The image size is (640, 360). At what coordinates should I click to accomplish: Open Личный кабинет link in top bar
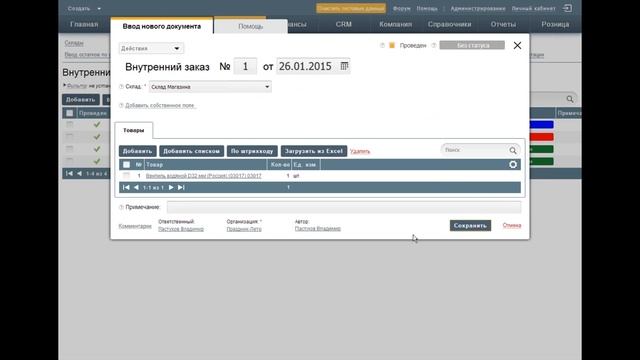pyautogui.click(x=533, y=8)
